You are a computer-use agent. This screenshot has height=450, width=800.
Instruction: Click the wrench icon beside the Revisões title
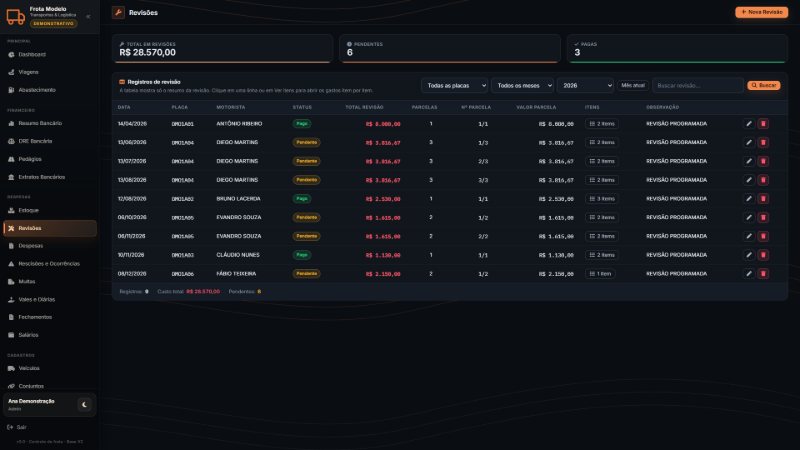[x=118, y=12]
